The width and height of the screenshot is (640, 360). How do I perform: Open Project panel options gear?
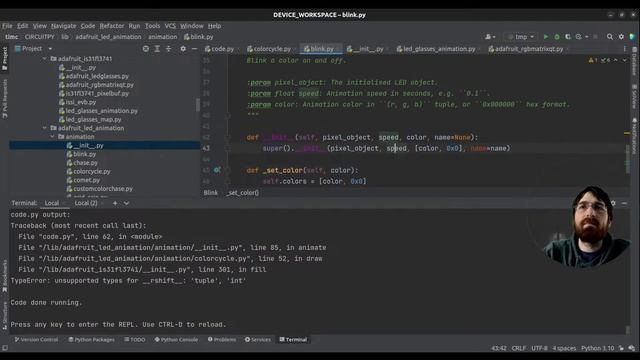(x=183, y=49)
